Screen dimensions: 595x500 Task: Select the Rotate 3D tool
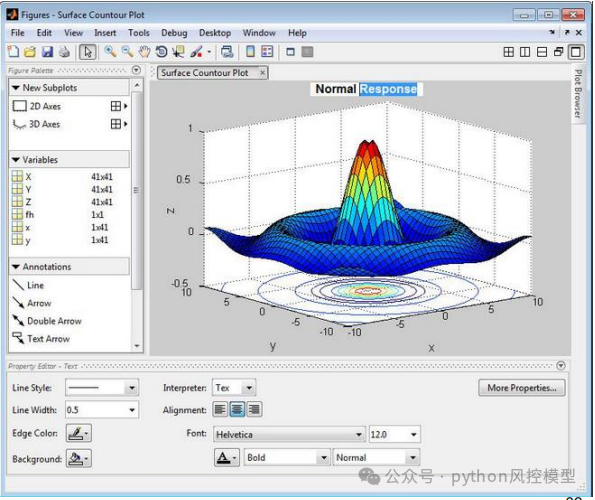pos(161,52)
